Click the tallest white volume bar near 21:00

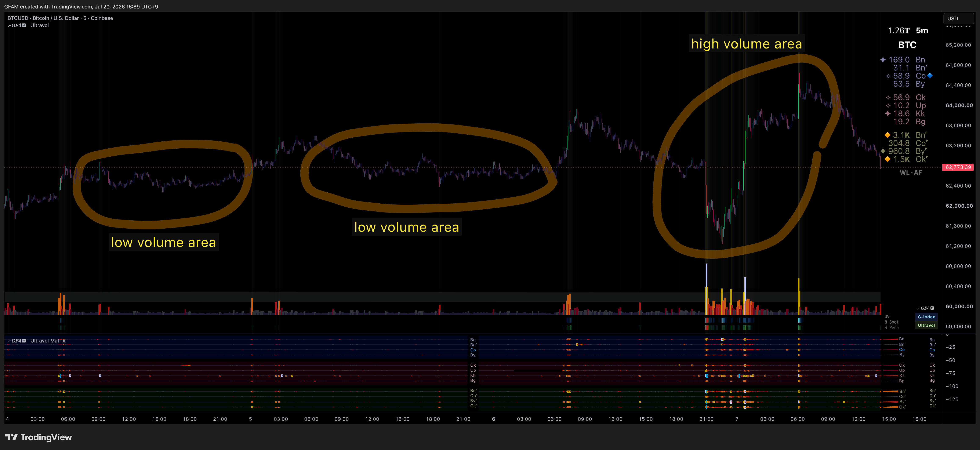coord(707,289)
